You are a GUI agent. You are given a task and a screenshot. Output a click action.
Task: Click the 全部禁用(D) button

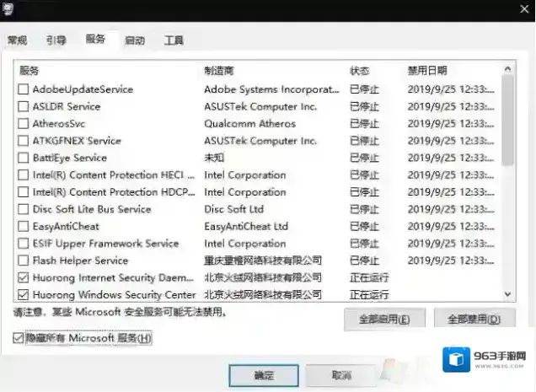pos(474,320)
